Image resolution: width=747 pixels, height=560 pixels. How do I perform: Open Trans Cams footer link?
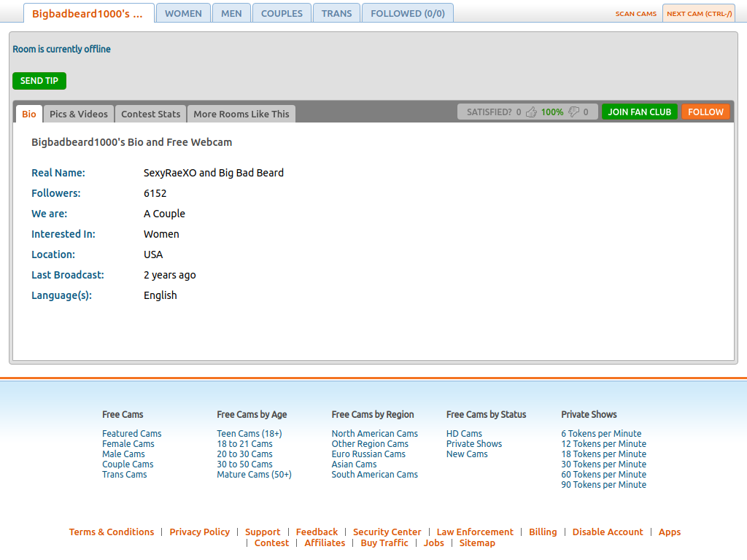click(x=124, y=474)
